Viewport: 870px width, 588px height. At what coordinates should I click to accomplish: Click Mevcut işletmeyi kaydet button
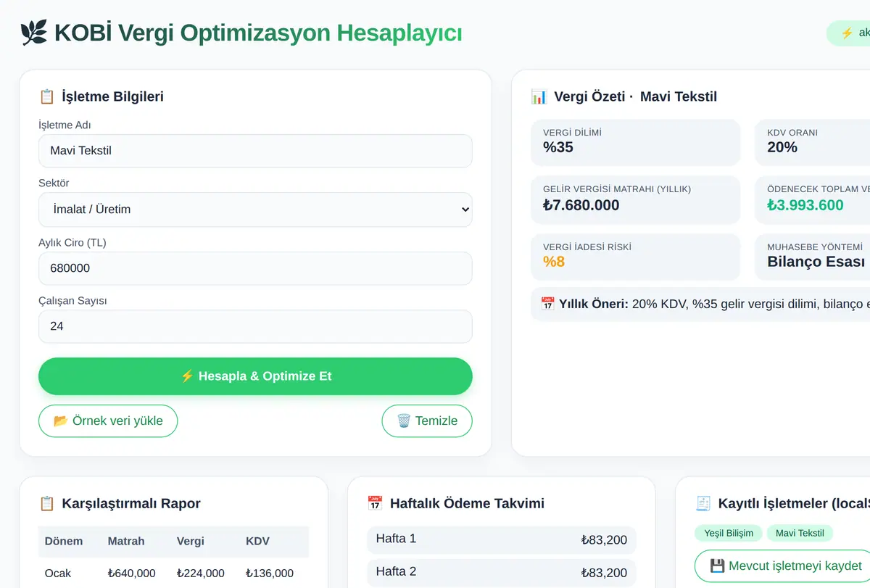pos(782,566)
